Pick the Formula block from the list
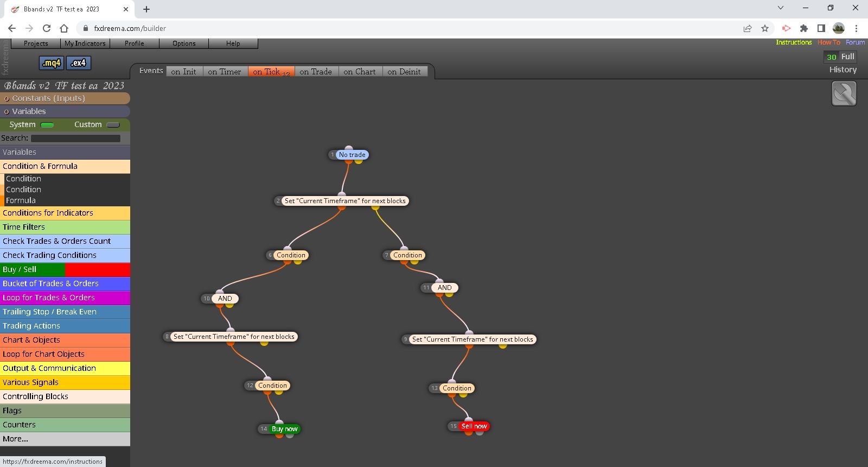This screenshot has width=868, height=467. point(65,200)
